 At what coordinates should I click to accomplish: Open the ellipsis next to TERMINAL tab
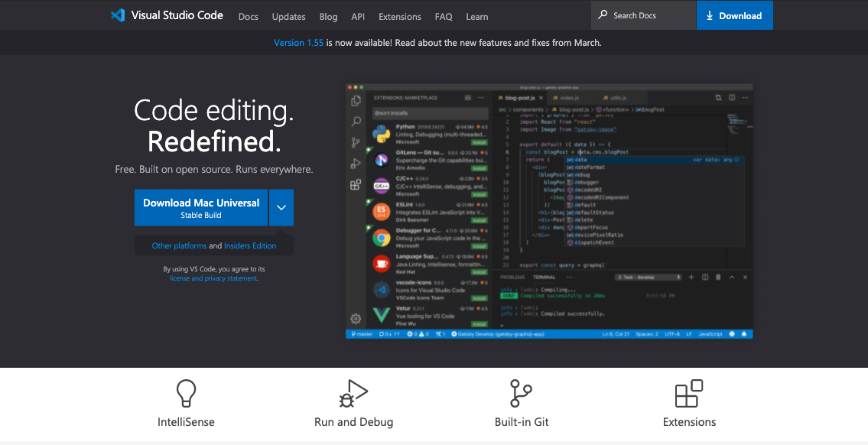click(x=569, y=278)
